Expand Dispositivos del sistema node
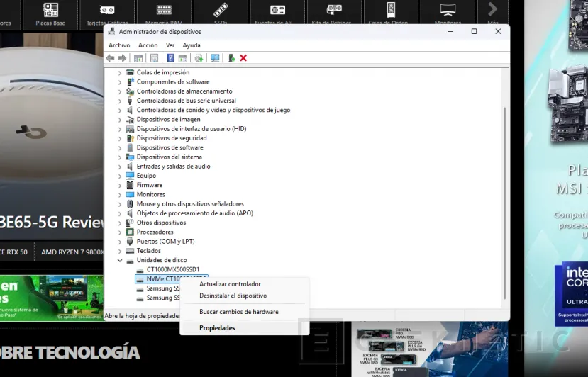This screenshot has height=377, width=588. (120, 157)
